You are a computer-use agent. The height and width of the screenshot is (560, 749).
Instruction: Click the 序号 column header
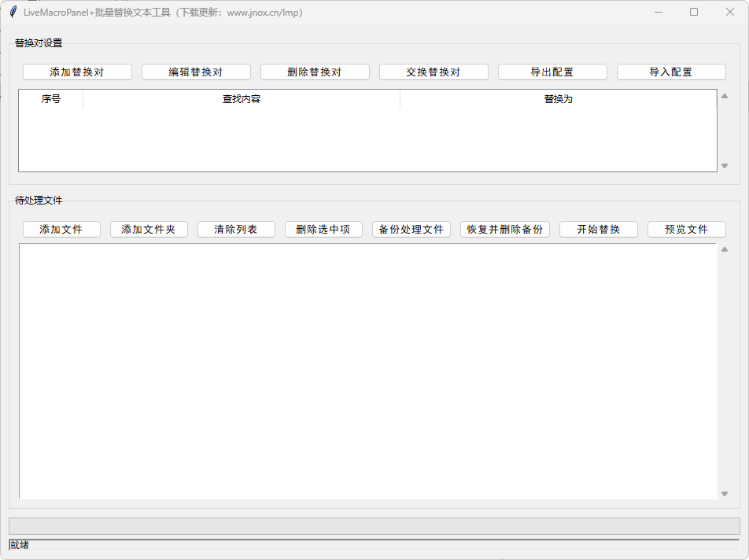point(51,99)
